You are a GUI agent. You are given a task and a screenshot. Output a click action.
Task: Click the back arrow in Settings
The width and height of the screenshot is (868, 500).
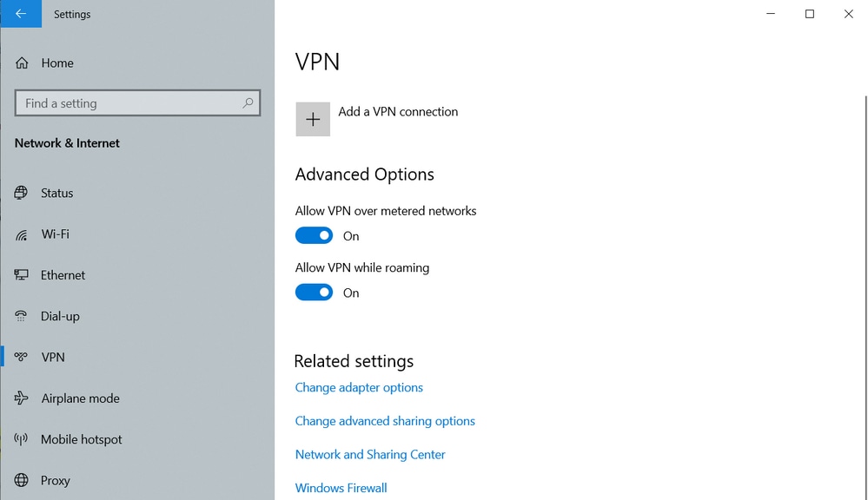pos(21,14)
